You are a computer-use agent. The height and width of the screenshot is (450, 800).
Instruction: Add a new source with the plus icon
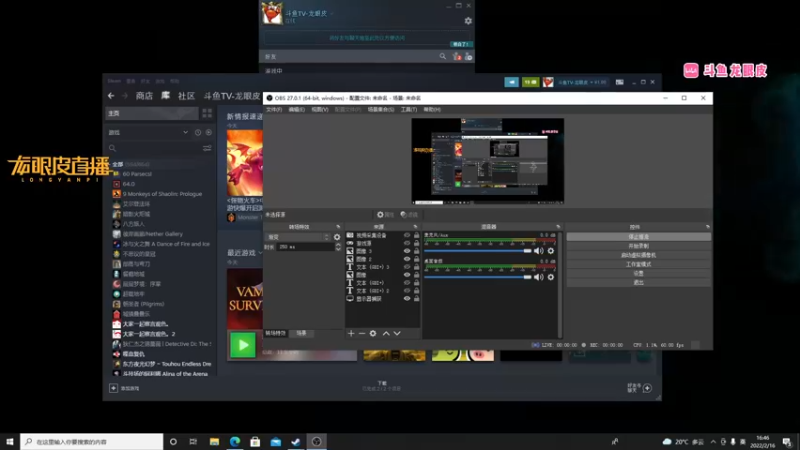pyautogui.click(x=351, y=333)
